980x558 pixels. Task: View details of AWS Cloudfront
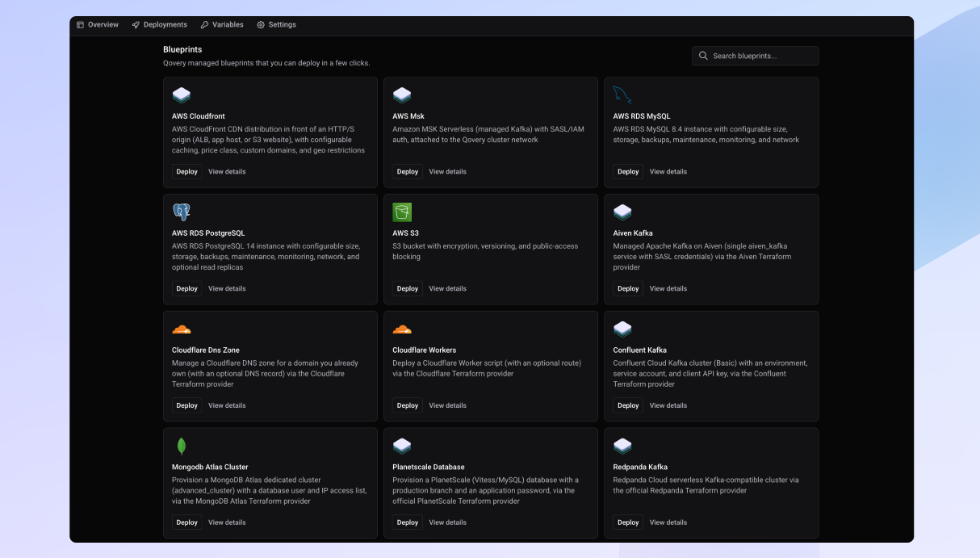(x=227, y=171)
